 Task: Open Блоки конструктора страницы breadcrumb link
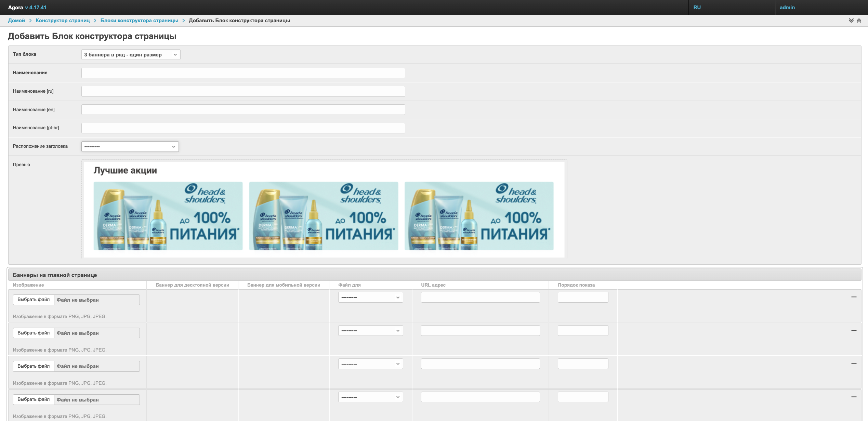[139, 21]
